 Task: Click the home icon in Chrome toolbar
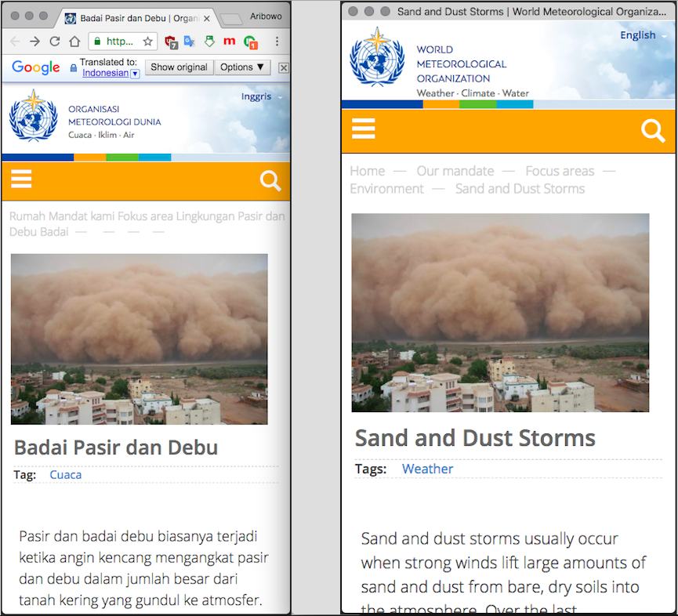(74, 42)
